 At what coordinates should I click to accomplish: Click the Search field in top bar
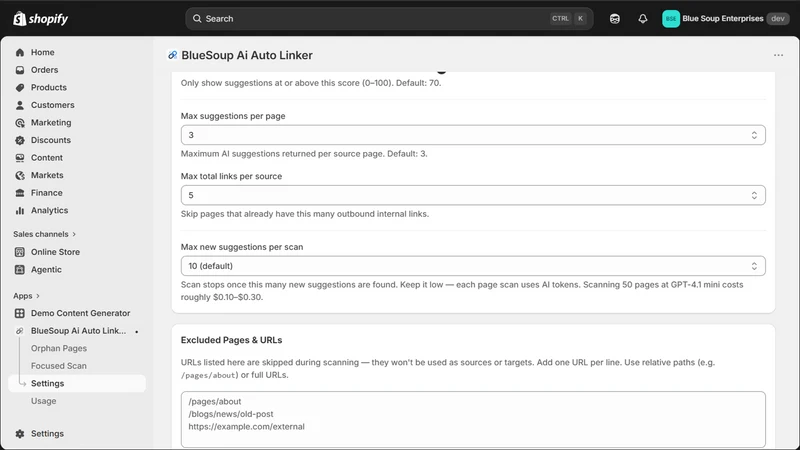389,19
